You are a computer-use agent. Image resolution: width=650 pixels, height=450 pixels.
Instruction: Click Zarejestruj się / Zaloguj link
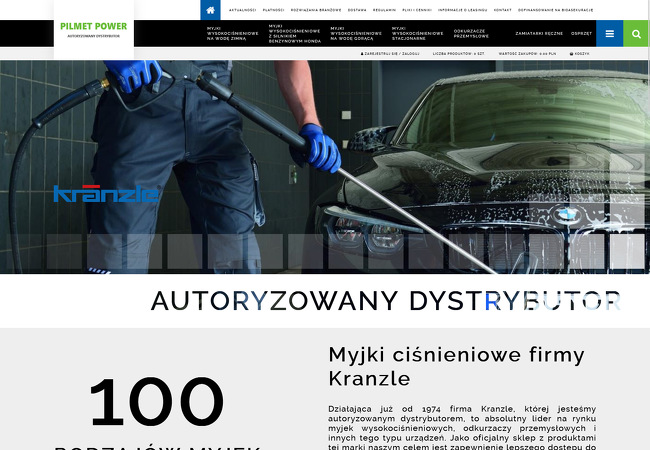coord(390,54)
